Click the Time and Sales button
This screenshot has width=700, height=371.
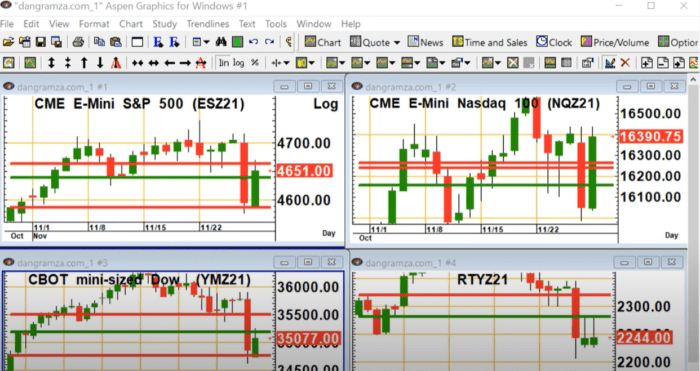pyautogui.click(x=490, y=42)
